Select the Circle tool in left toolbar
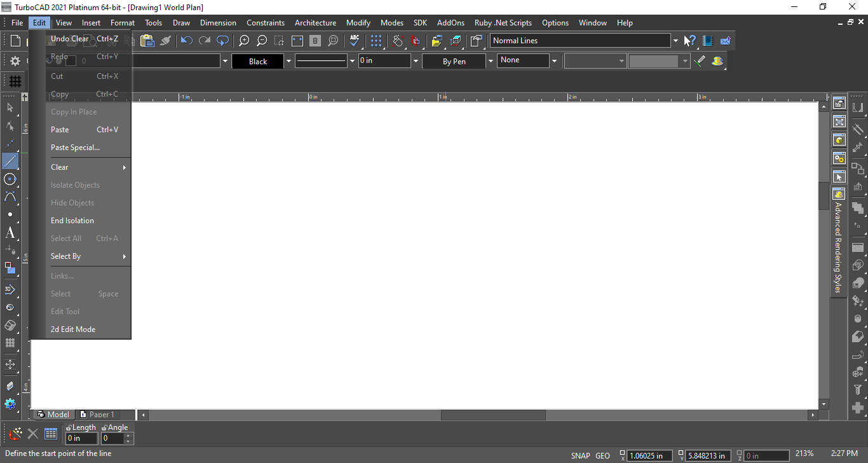The image size is (868, 463). point(10,179)
